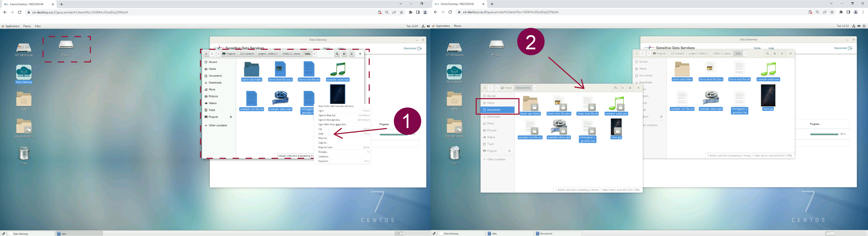Screen dimensions: 868x236
Task: Click SD Connect breadcrumb in 11:07 data window
Action: [247, 54]
